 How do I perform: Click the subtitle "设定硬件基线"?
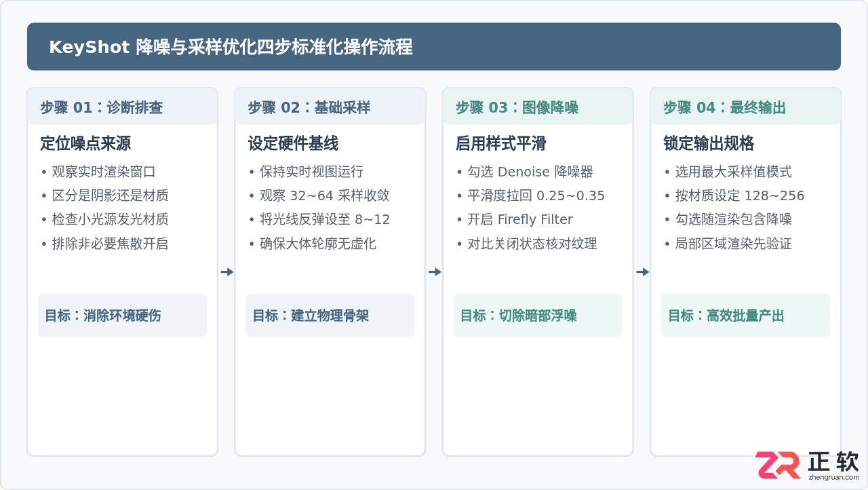(x=293, y=144)
